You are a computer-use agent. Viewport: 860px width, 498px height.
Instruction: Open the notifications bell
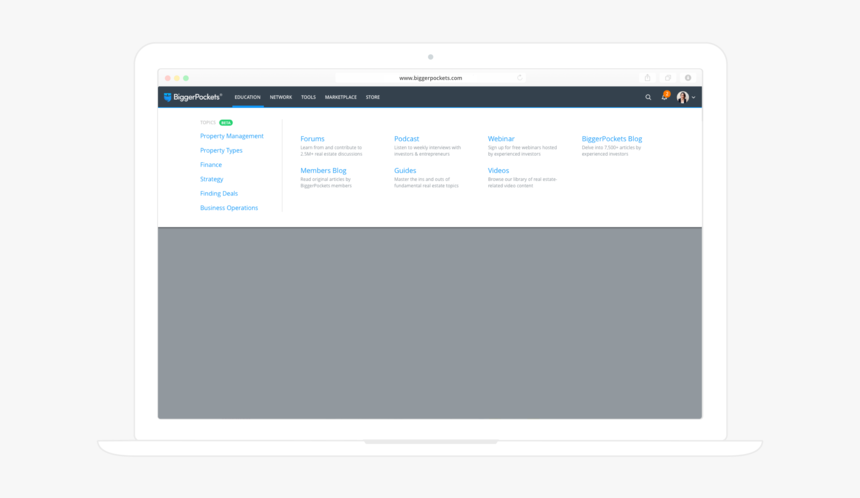tap(664, 97)
